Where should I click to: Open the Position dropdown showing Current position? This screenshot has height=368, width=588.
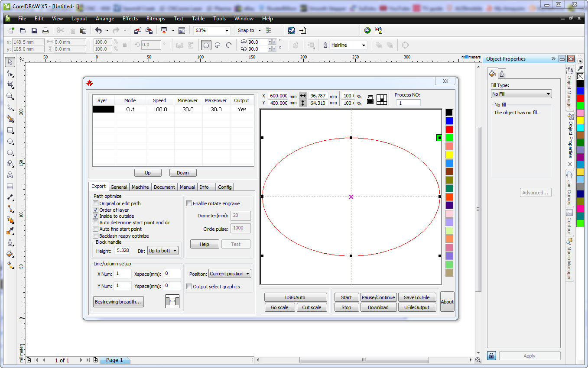coord(230,274)
